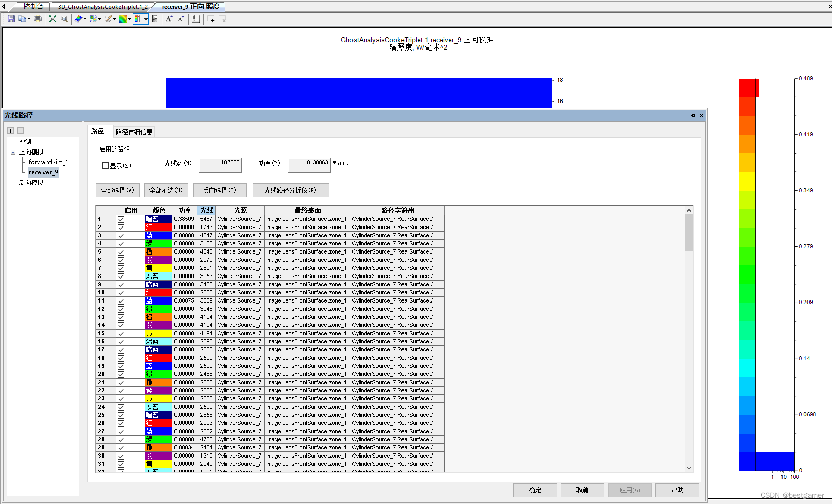The height and width of the screenshot is (504, 832).
Task: Click the increase font size icon
Action: (169, 19)
